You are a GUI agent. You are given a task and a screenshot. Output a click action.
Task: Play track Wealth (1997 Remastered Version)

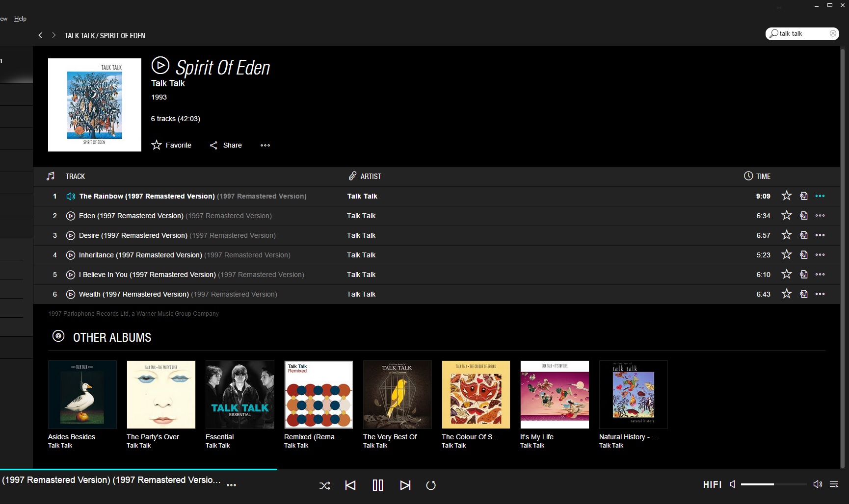coord(71,294)
